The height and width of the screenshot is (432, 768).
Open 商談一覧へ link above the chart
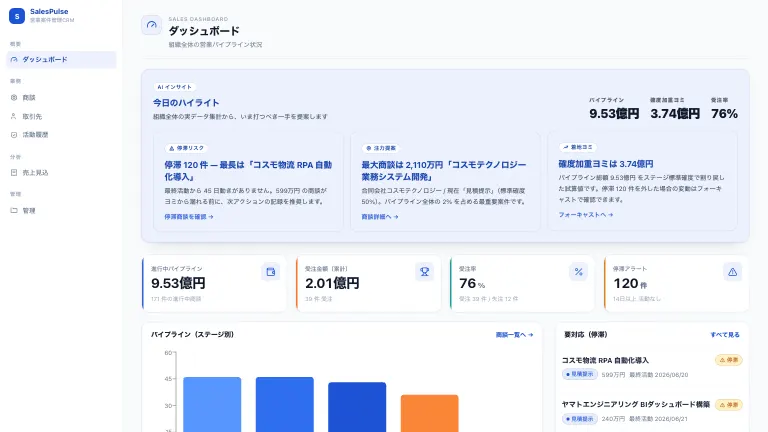pos(514,335)
